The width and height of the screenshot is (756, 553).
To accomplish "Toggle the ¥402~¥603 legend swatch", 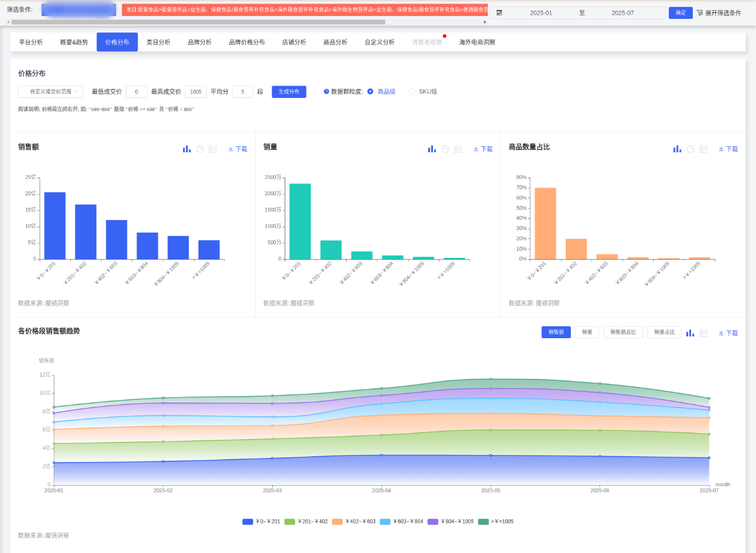I will pos(337,522).
